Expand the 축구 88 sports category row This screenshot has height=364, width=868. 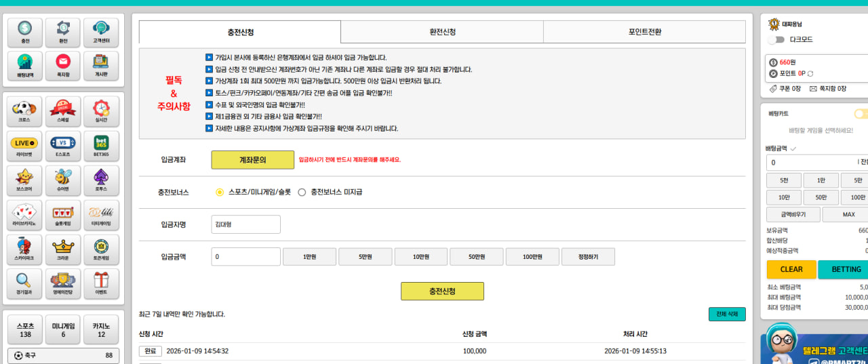coord(63,355)
